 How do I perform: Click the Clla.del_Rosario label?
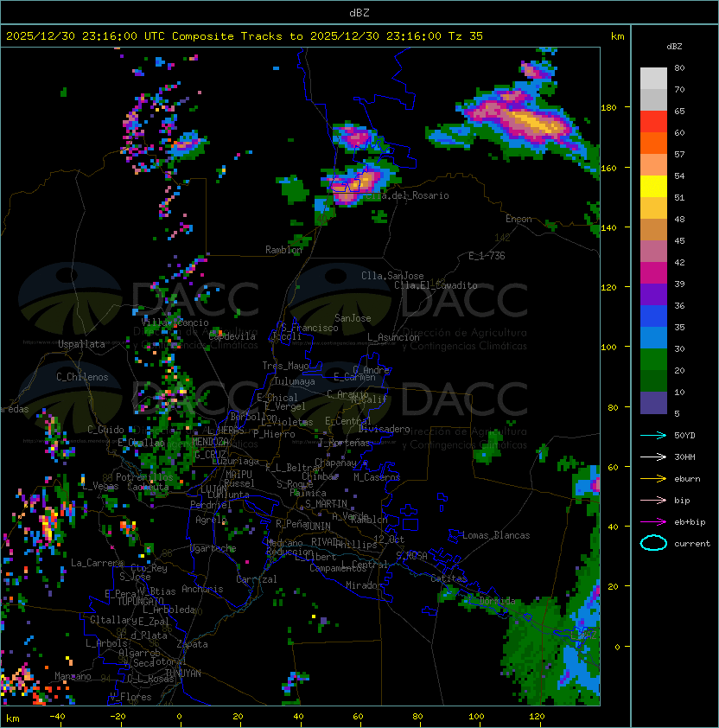[408, 195]
